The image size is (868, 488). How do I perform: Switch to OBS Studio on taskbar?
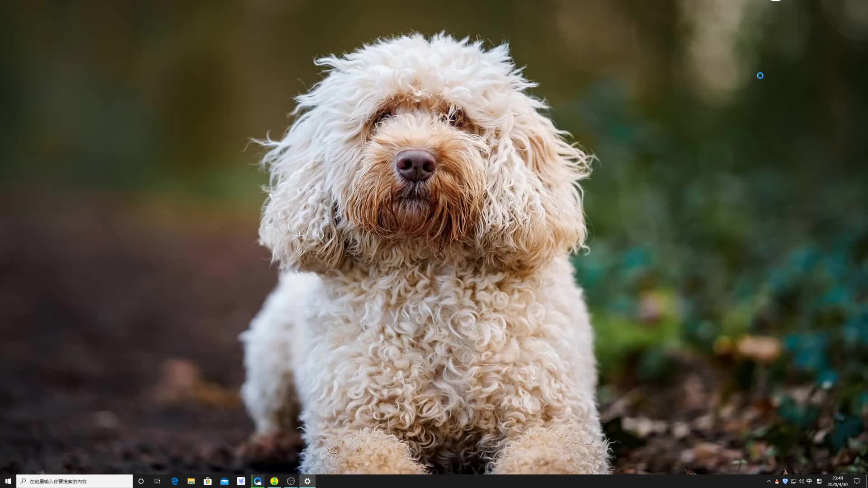point(291,481)
